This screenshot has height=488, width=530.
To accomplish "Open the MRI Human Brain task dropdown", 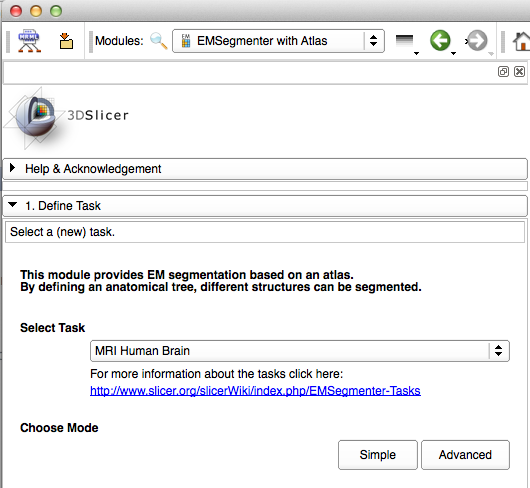I will (299, 351).
